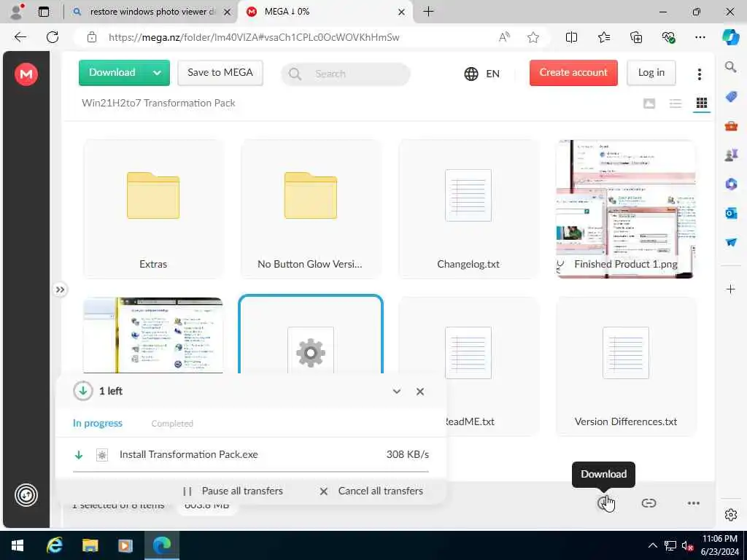The height and width of the screenshot is (560, 747).
Task: Refresh the page
Action: tap(53, 37)
